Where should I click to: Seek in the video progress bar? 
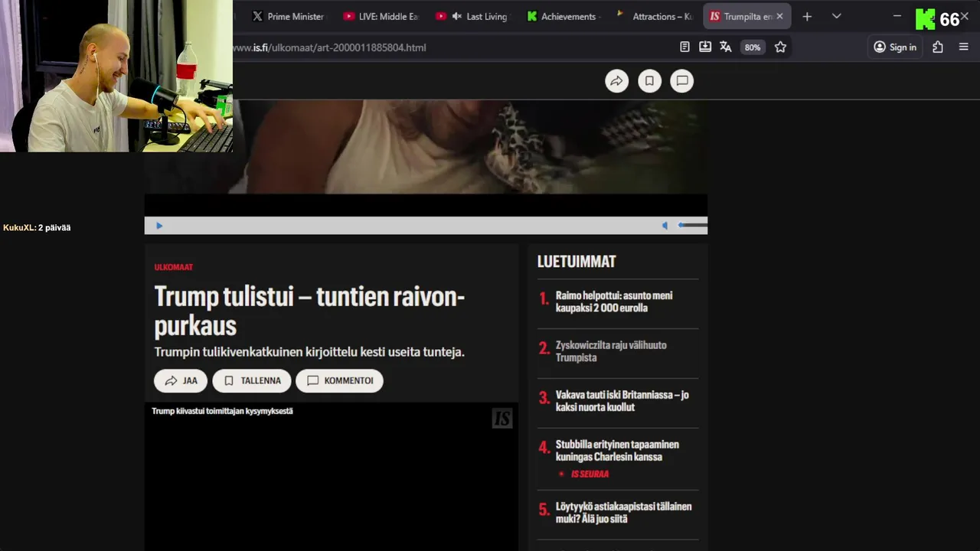tap(412, 225)
